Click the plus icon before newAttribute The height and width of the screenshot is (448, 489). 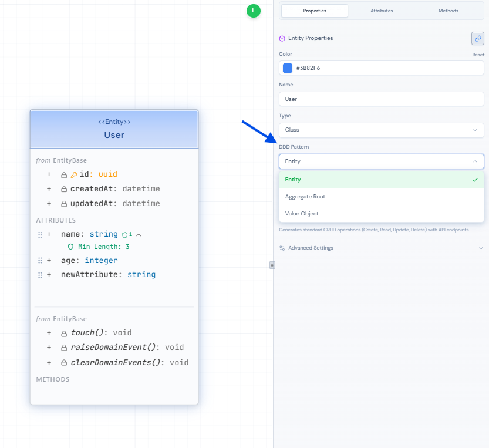(49, 275)
